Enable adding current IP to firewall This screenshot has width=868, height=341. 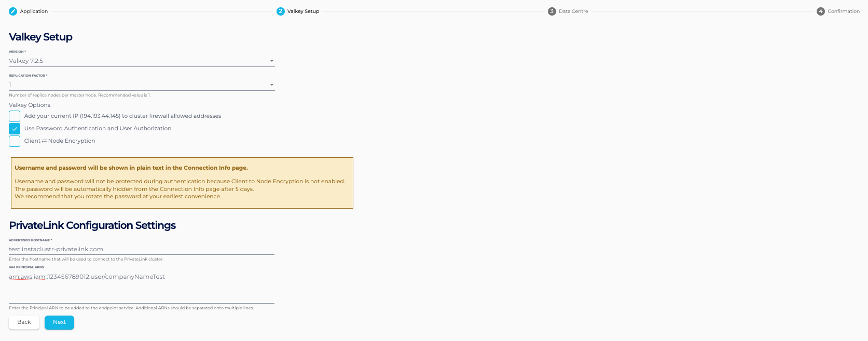pyautogui.click(x=15, y=116)
